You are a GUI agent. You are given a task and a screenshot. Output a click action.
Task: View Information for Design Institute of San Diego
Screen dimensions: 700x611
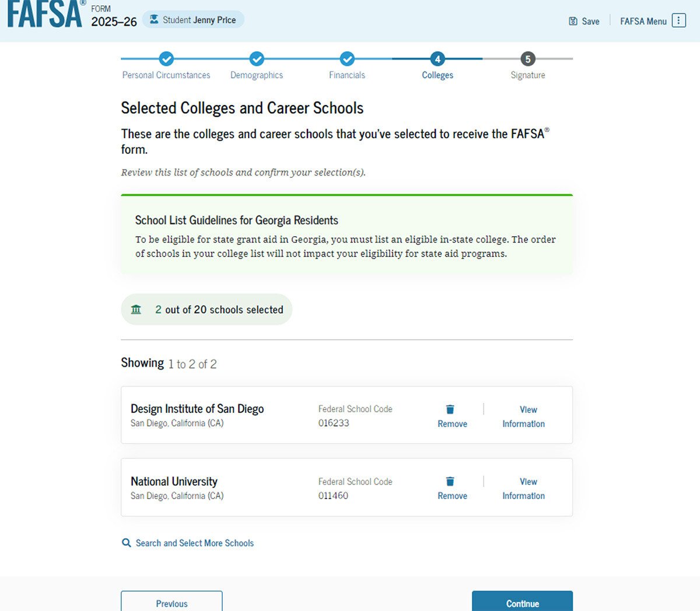click(x=524, y=417)
